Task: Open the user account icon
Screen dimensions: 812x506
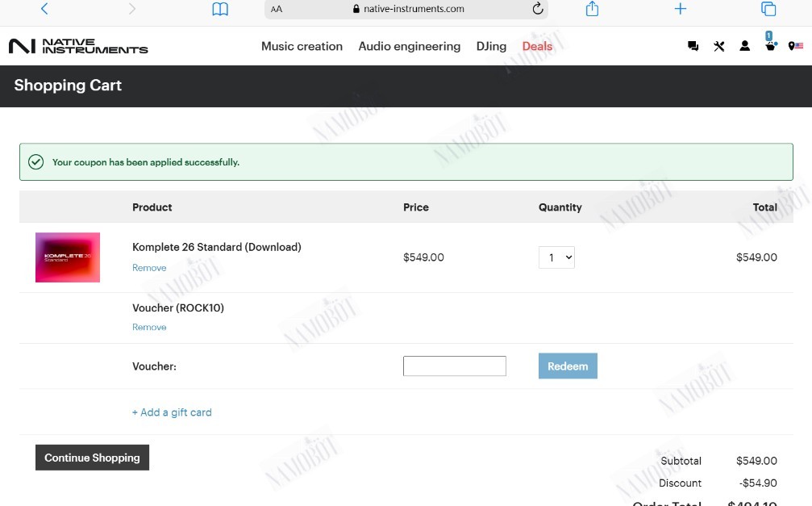Action: (745, 46)
